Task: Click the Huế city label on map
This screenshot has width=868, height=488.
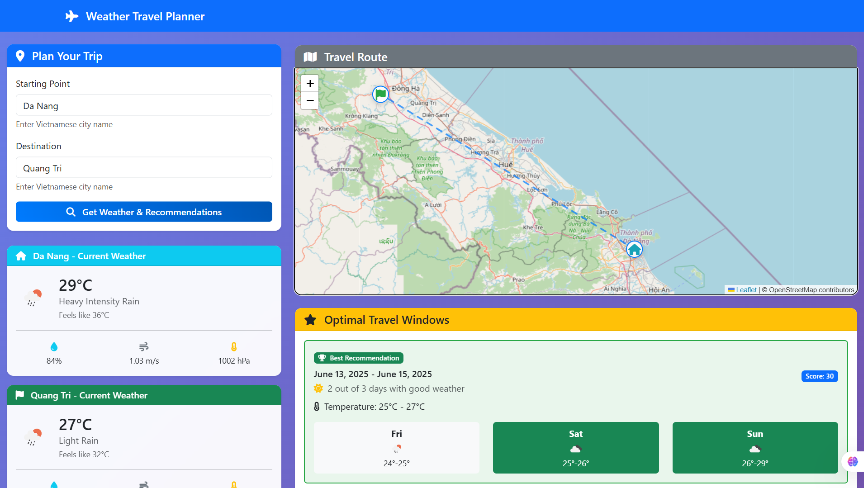Action: tap(506, 165)
